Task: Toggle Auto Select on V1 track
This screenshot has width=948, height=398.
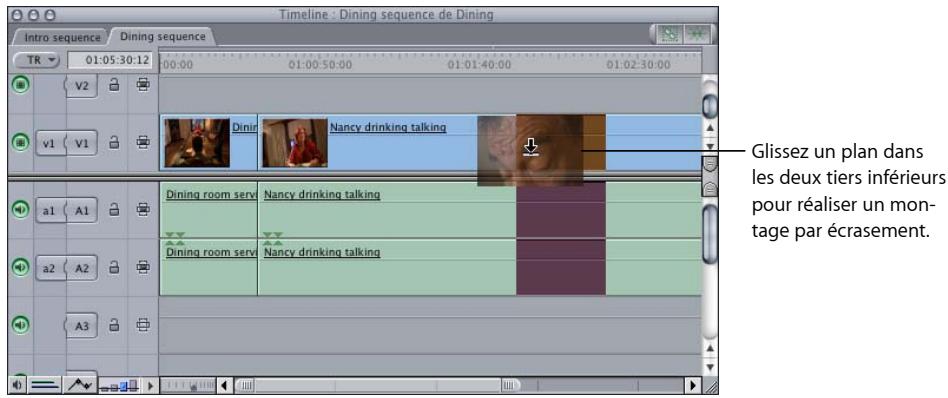Action: (143, 143)
